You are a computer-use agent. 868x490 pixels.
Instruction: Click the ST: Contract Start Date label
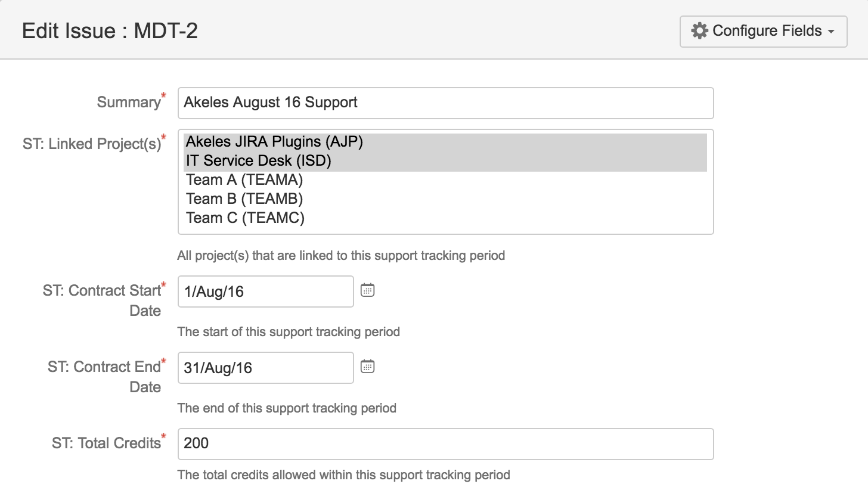coord(103,291)
